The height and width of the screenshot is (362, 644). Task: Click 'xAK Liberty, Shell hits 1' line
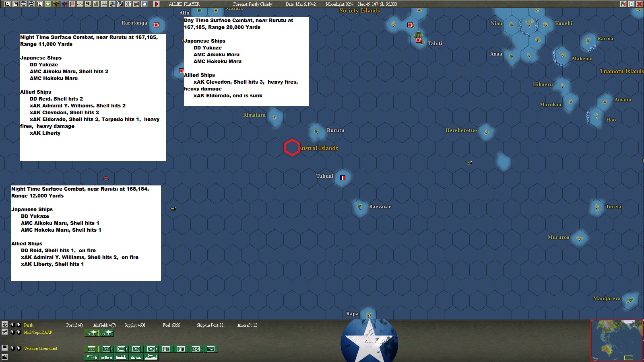(52, 264)
